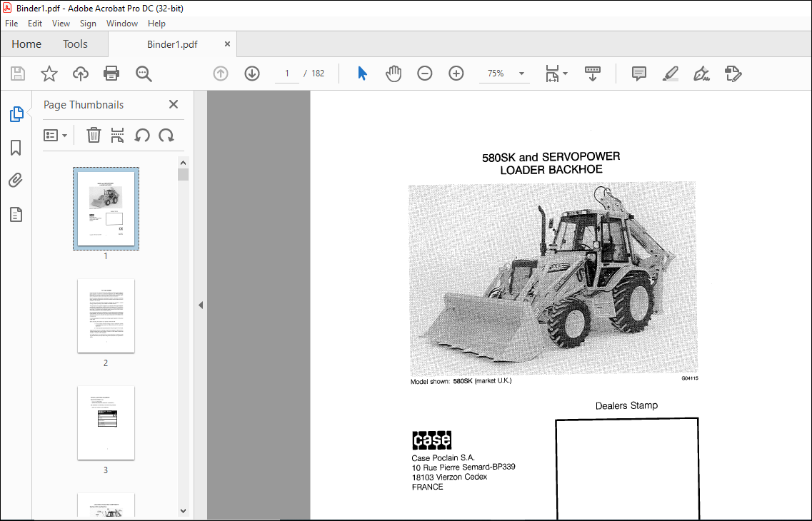Open the thumbnails Options dropdown

coord(56,136)
